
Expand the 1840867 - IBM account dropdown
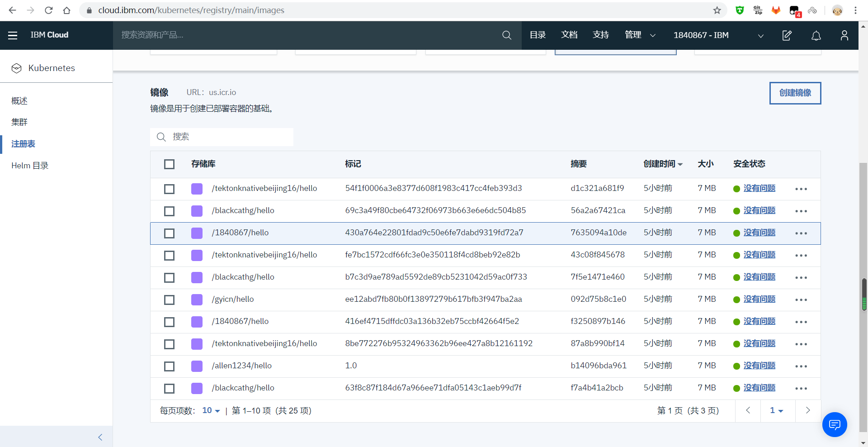click(718, 35)
